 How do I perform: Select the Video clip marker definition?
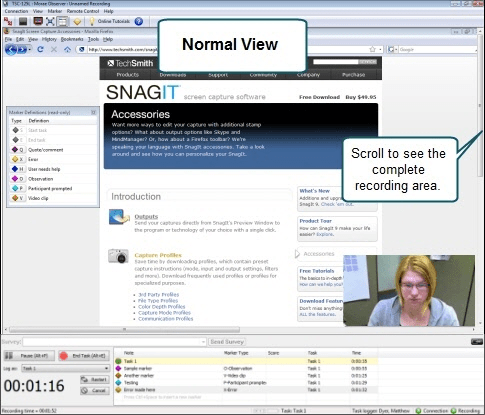click(53, 198)
